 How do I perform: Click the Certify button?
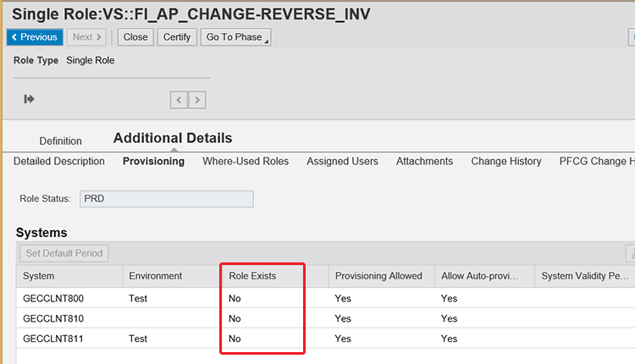(177, 37)
